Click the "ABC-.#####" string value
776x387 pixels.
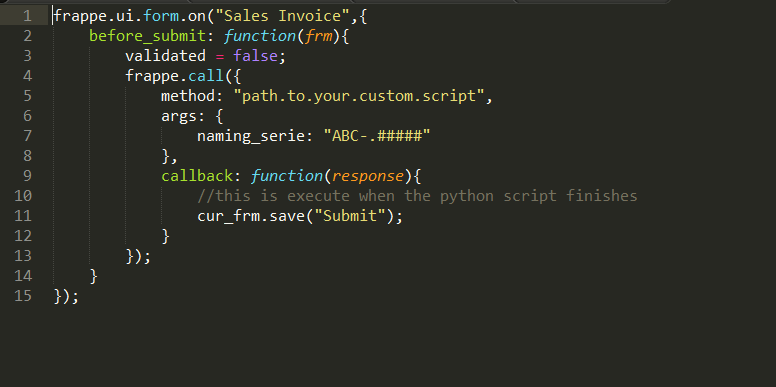click(x=377, y=136)
